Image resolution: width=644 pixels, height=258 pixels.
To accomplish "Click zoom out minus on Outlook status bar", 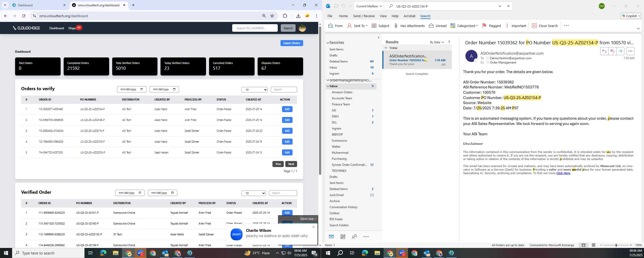I will coord(601,245).
